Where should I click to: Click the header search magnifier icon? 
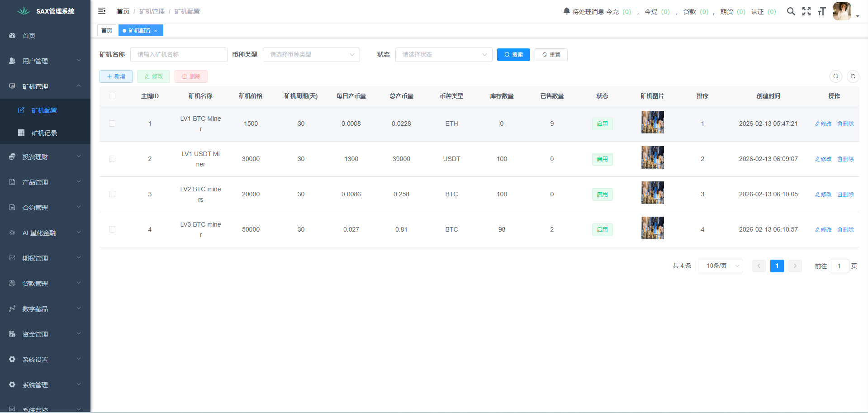(x=791, y=11)
